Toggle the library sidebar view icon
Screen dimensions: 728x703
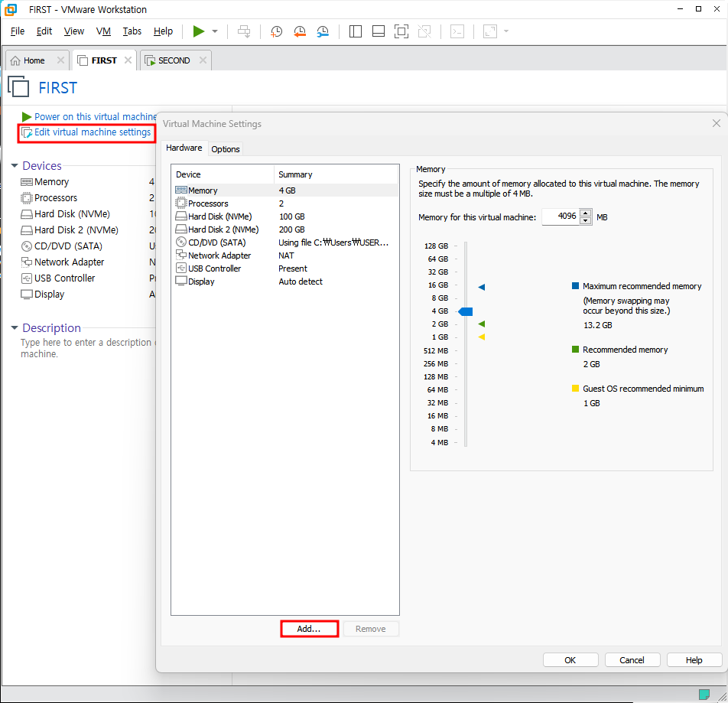coord(356,31)
